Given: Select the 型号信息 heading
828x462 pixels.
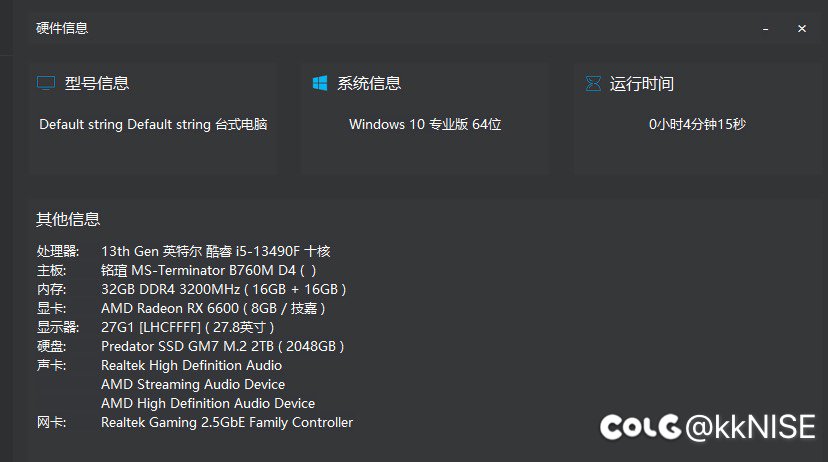Looking at the screenshot, I should [97, 84].
